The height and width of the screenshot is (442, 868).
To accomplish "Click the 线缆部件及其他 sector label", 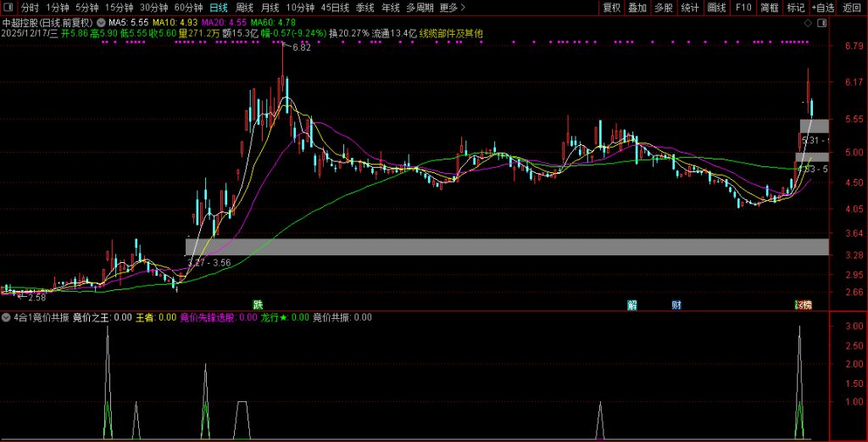I will 451,33.
